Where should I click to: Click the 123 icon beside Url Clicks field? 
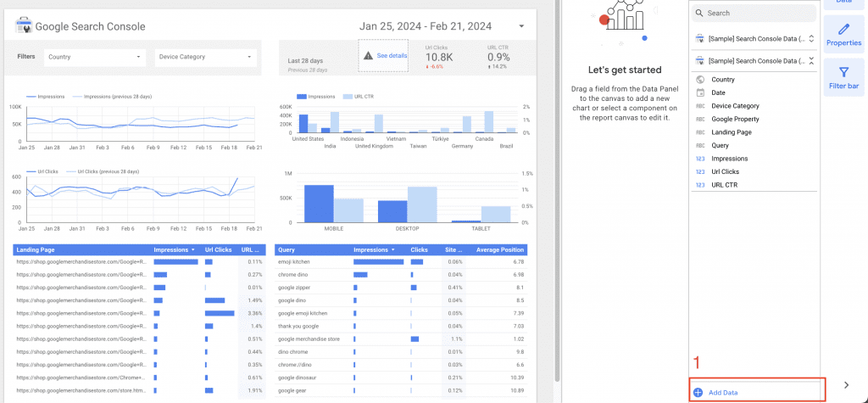[700, 172]
